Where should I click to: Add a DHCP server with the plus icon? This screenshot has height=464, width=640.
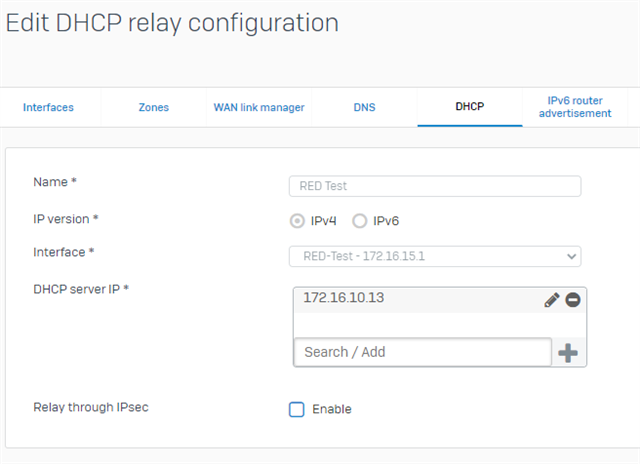point(568,353)
